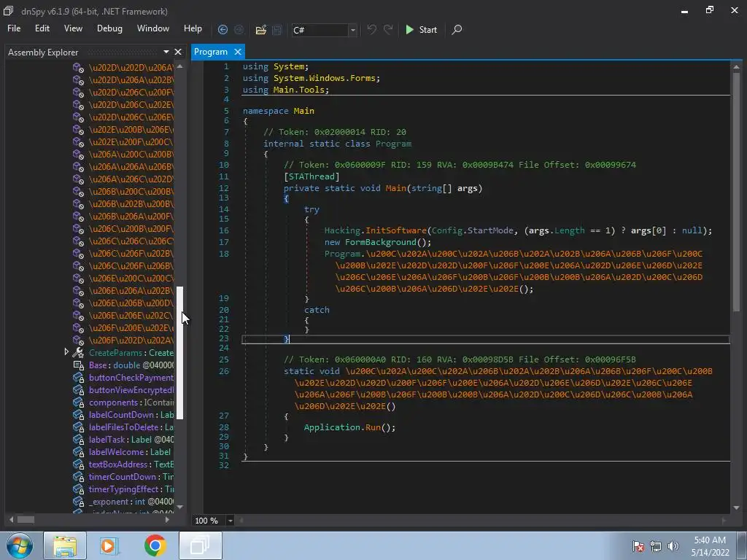Open the C# language dropdown

(352, 30)
